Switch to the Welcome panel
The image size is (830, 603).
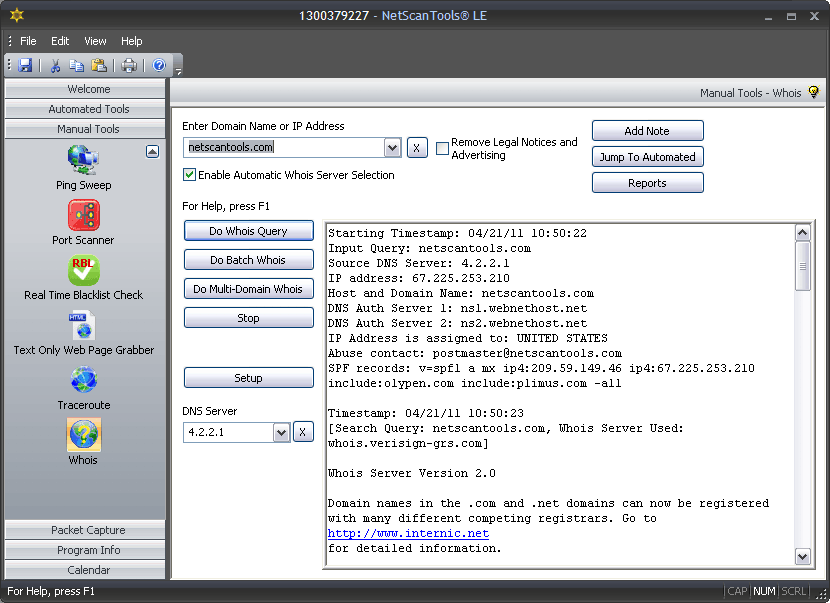[x=85, y=89]
